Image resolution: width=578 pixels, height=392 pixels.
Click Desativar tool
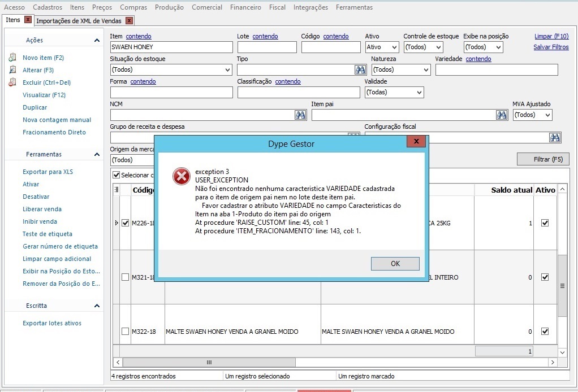tap(36, 197)
